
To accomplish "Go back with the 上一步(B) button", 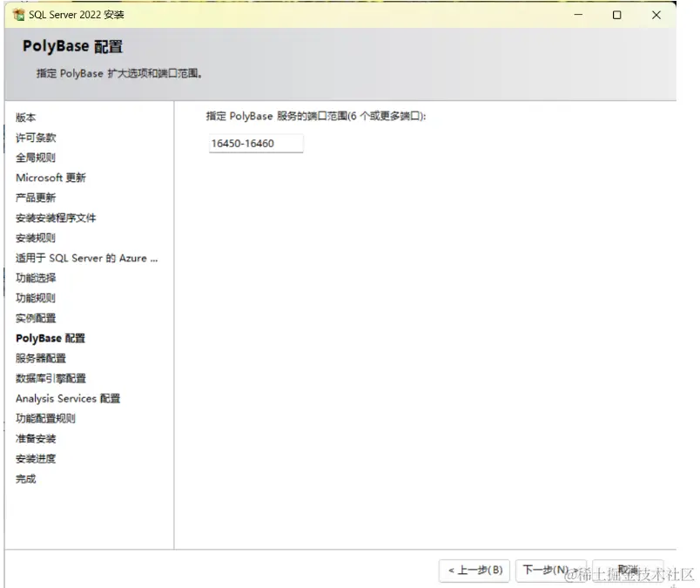I will [475, 570].
